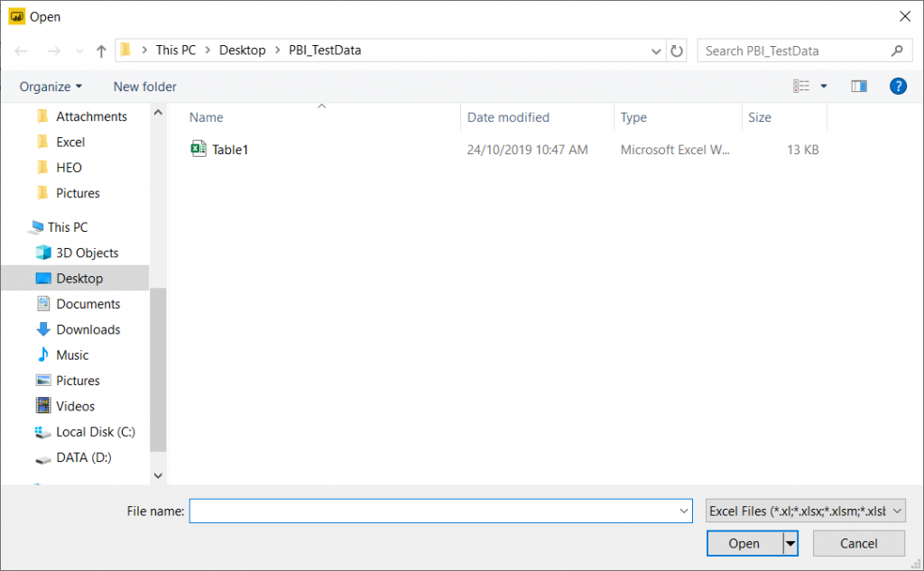924x571 pixels.
Task: Open the address bar history chevron
Action: (x=656, y=51)
